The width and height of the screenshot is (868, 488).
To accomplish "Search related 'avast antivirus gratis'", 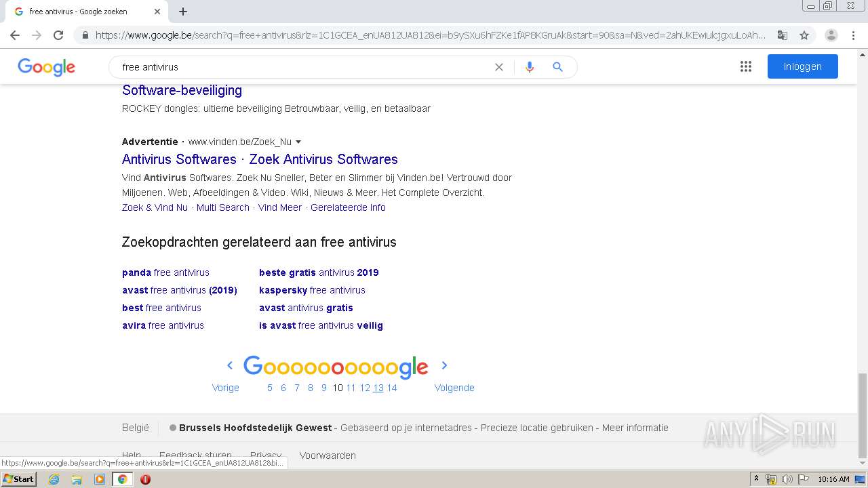I will pyautogui.click(x=306, y=308).
